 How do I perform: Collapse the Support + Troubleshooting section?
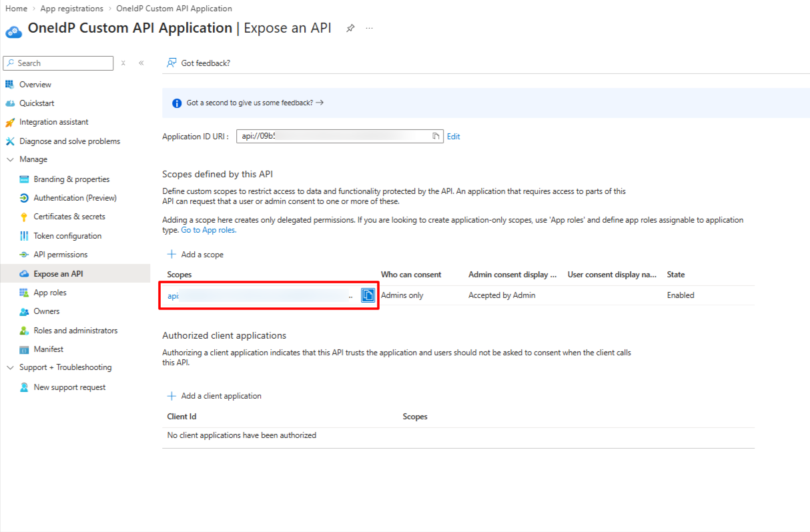[x=10, y=368]
